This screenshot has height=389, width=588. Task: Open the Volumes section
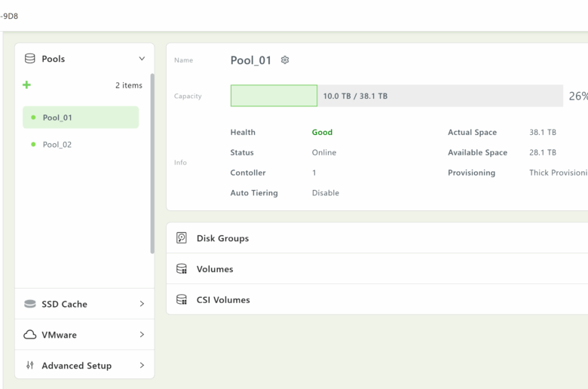[215, 269]
